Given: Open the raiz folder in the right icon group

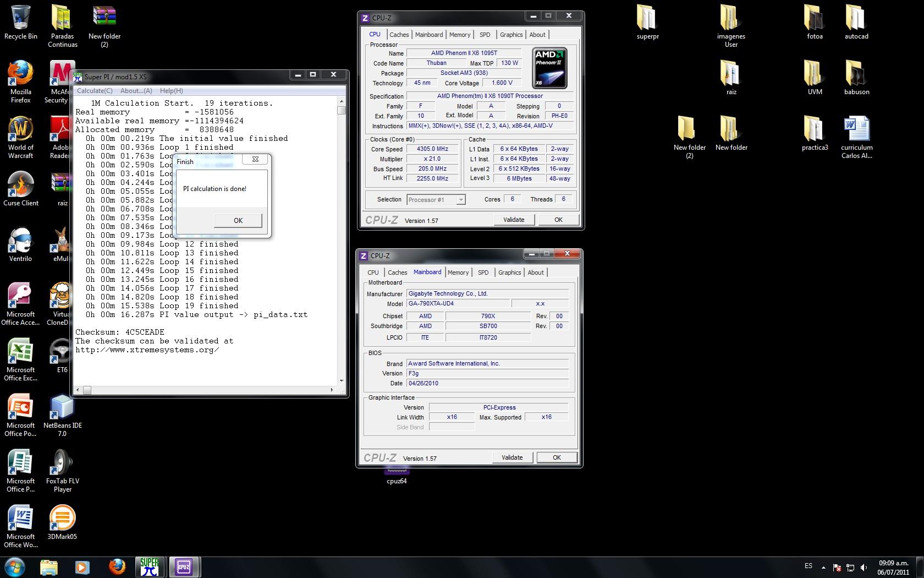Looking at the screenshot, I should click(x=731, y=78).
